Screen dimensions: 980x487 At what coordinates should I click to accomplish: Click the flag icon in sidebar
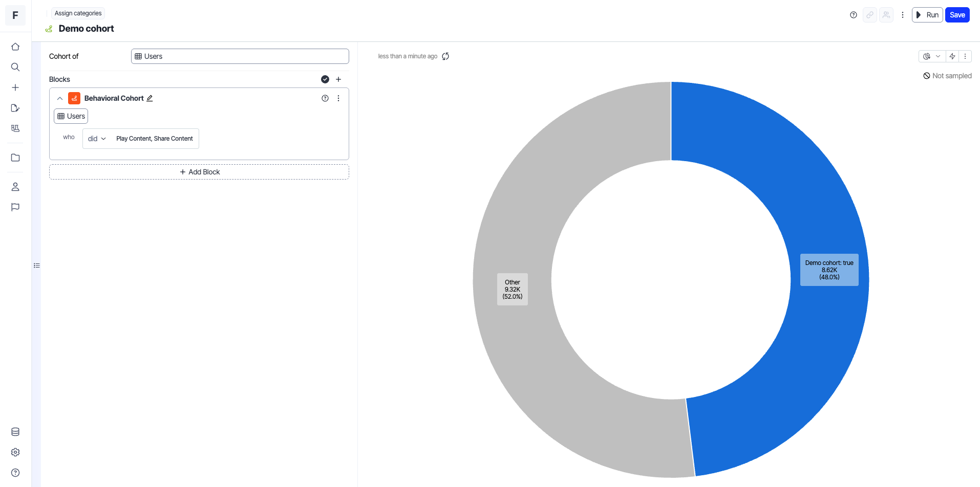(x=15, y=207)
